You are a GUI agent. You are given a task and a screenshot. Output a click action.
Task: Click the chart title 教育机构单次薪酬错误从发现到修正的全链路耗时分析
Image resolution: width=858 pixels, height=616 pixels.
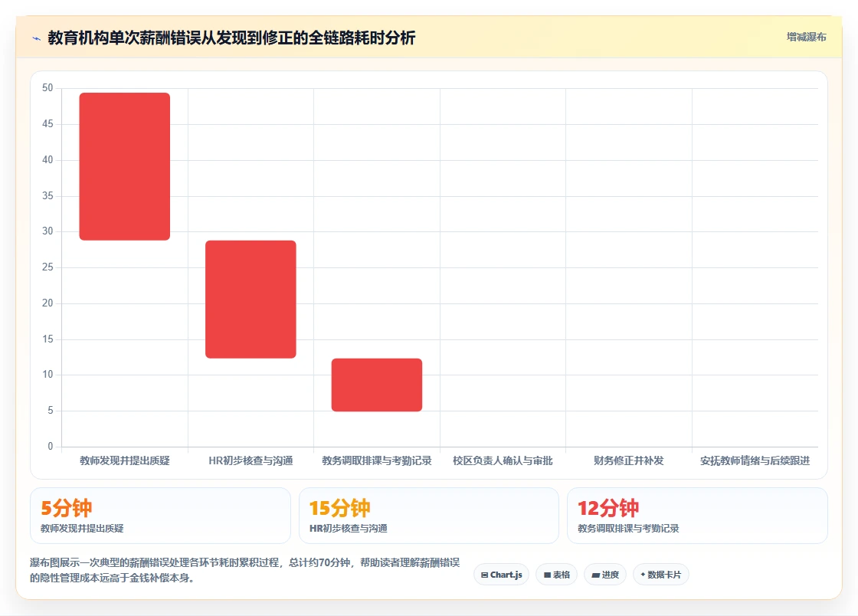[231, 38]
